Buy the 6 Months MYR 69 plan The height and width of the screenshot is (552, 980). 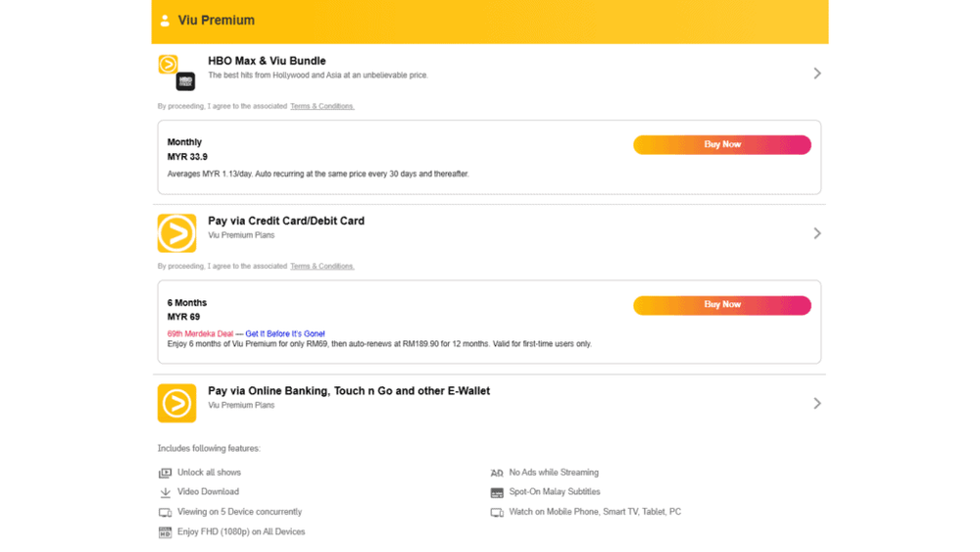pos(722,305)
